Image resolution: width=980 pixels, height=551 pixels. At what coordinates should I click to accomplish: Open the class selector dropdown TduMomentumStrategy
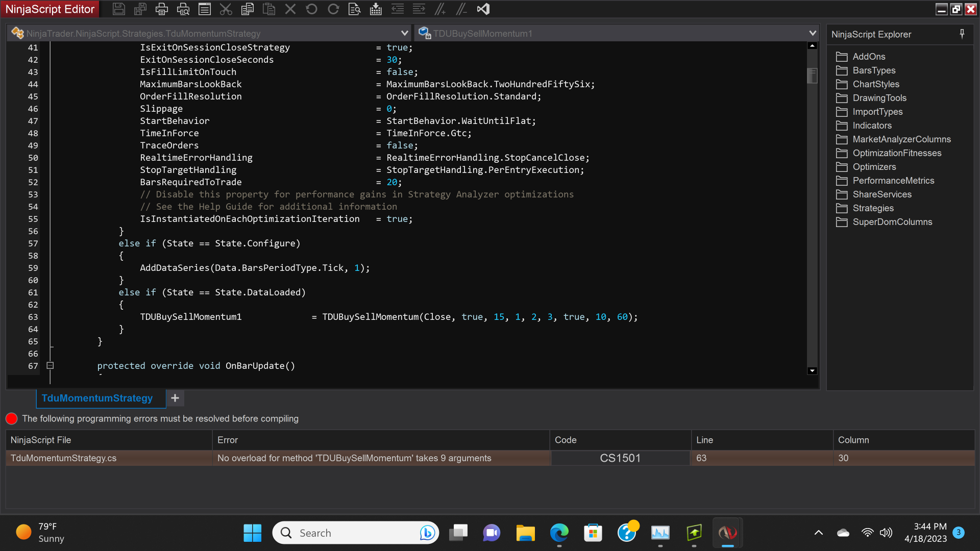click(404, 33)
